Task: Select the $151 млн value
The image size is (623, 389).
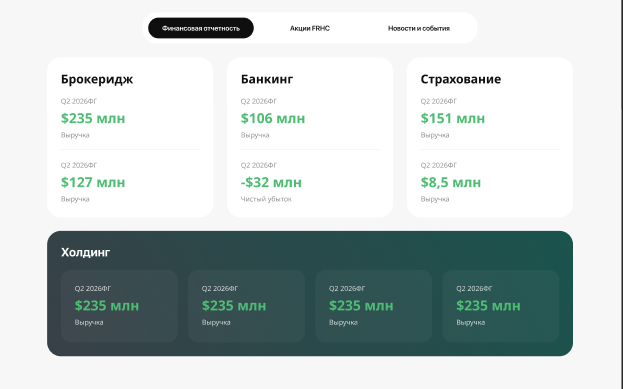Action: click(453, 118)
